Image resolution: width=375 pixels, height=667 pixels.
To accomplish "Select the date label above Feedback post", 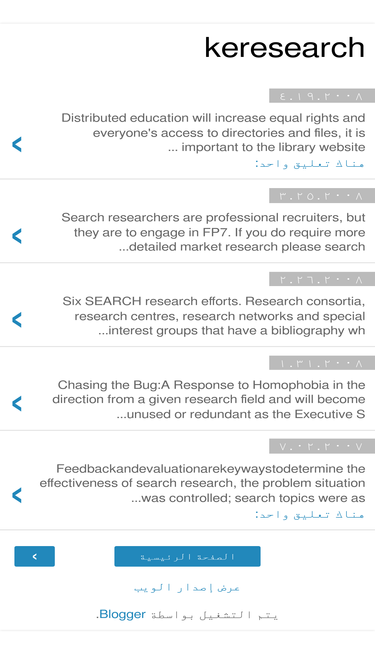I will (x=322, y=446).
